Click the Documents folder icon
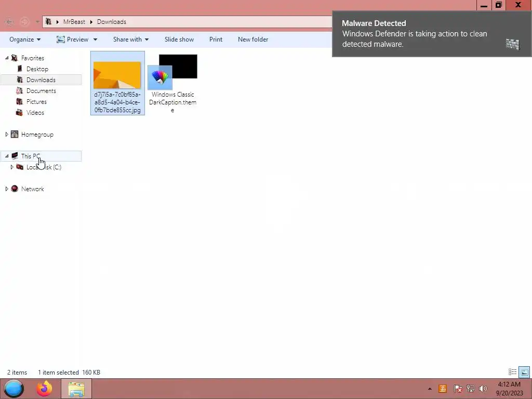Image resolution: width=532 pixels, height=399 pixels. (x=20, y=90)
